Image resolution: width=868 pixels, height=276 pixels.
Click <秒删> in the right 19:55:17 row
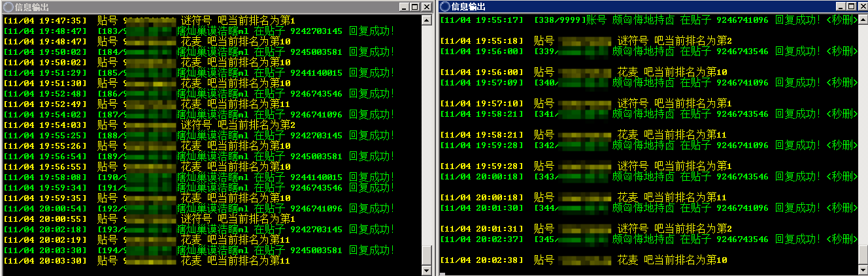842,20
